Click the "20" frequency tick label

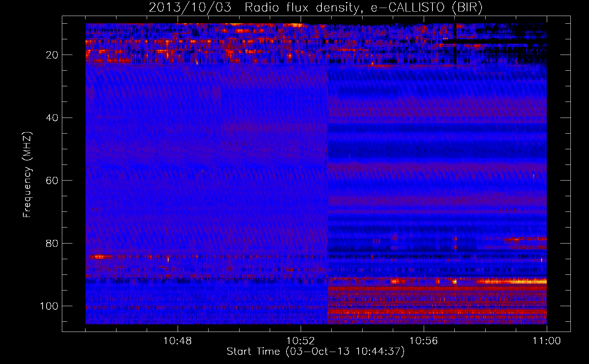coord(52,55)
